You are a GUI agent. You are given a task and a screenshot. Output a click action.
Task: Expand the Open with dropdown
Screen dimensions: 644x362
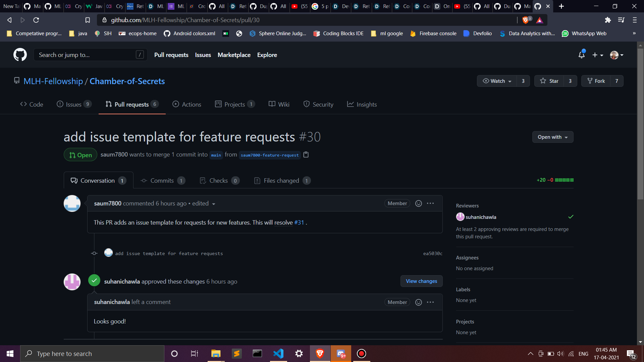[x=552, y=137]
